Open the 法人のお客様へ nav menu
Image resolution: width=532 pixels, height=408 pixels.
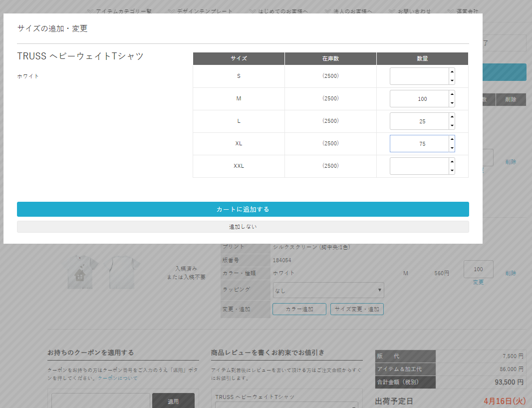[348, 11]
